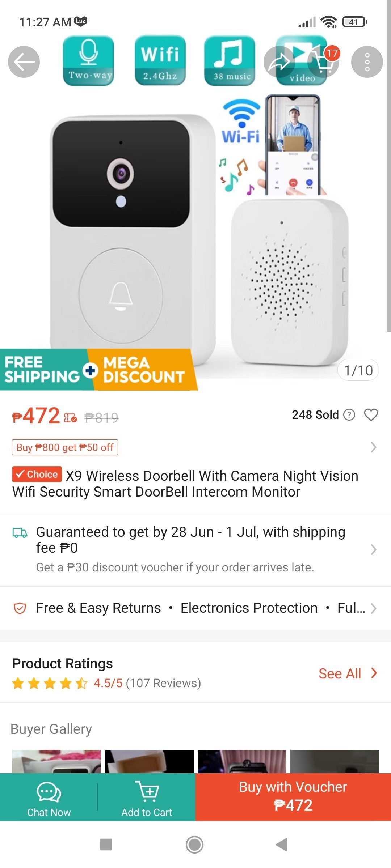Open the third Buyer Gallery photo
391x868 pixels.
point(242,761)
